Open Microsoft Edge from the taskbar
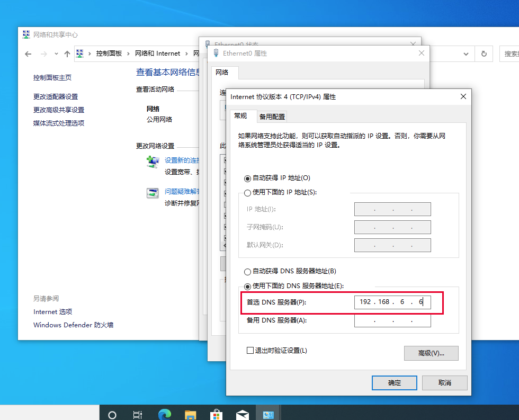Image resolution: width=519 pixels, height=420 pixels. point(165,414)
